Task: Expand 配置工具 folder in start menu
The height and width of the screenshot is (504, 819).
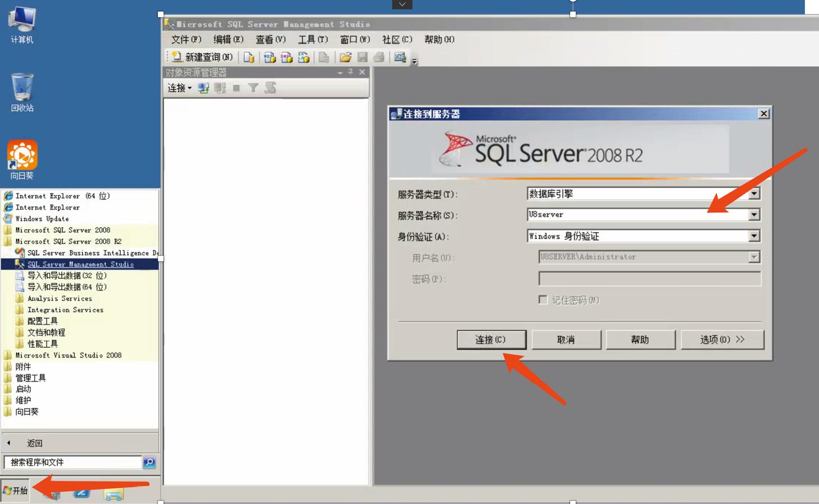Action: click(x=42, y=321)
